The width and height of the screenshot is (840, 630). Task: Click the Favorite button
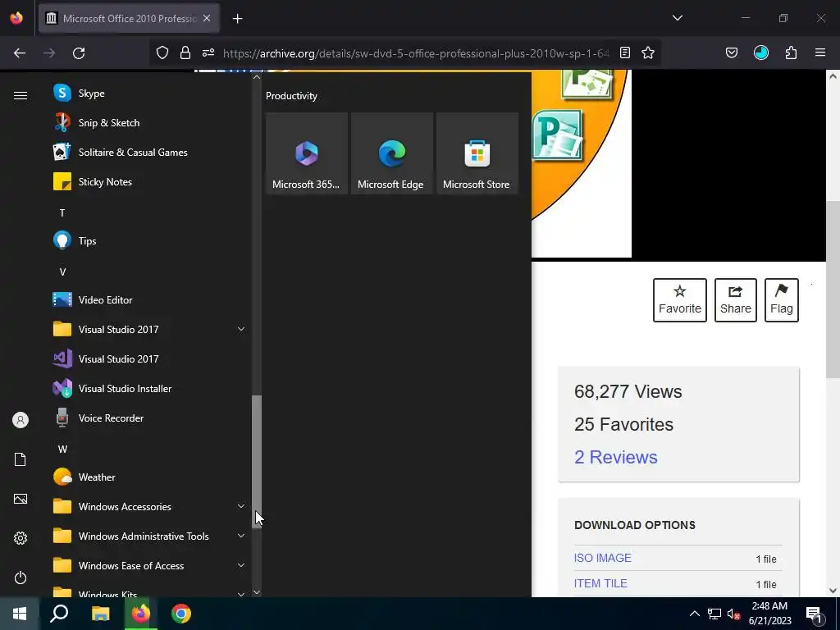pyautogui.click(x=680, y=300)
